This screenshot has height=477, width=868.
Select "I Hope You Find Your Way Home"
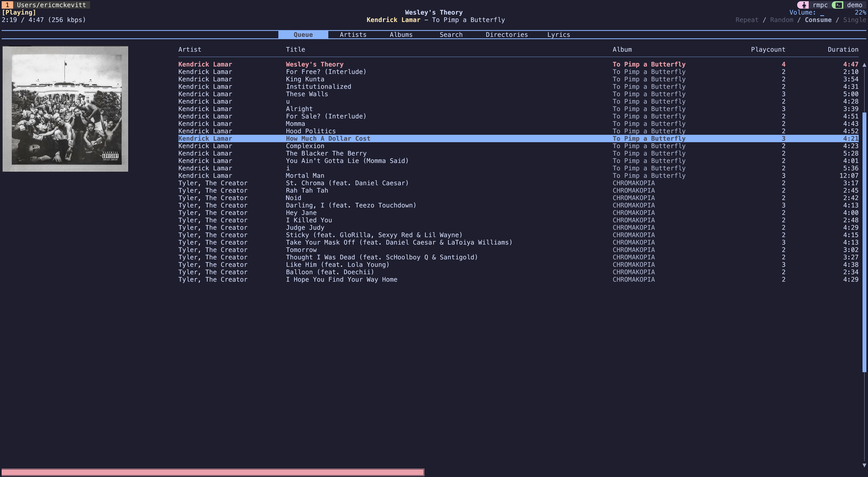(518, 280)
